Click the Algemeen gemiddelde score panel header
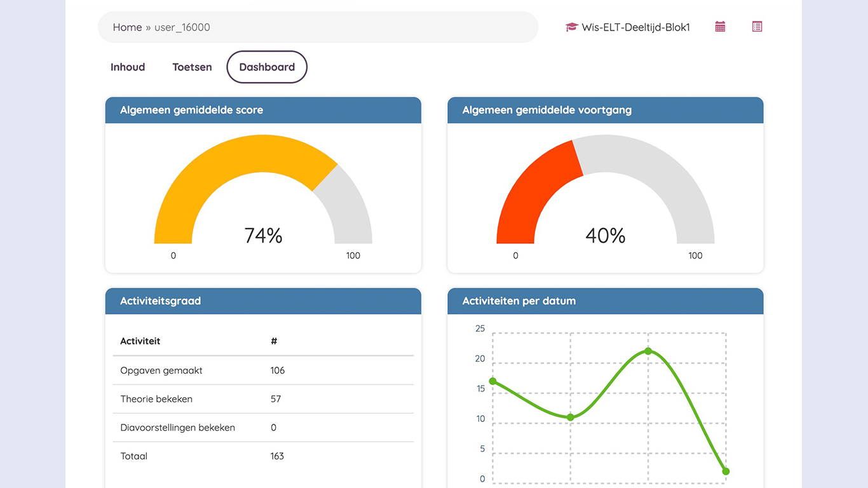868x488 pixels. tap(263, 110)
